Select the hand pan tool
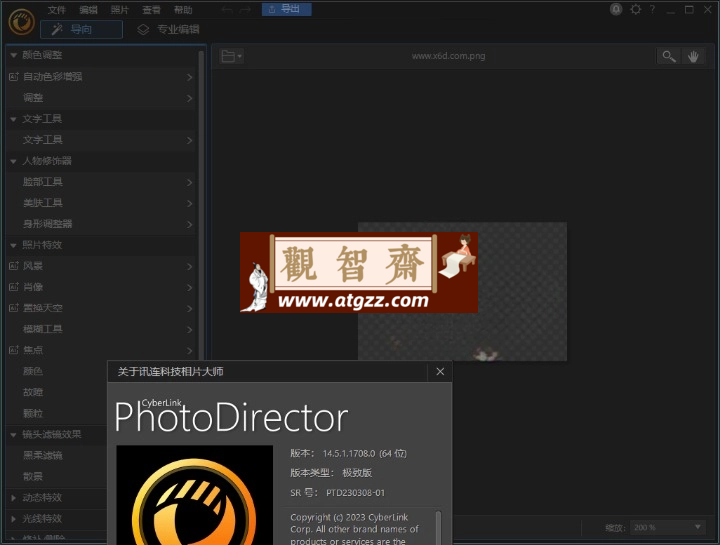Image resolution: width=720 pixels, height=545 pixels. (693, 56)
